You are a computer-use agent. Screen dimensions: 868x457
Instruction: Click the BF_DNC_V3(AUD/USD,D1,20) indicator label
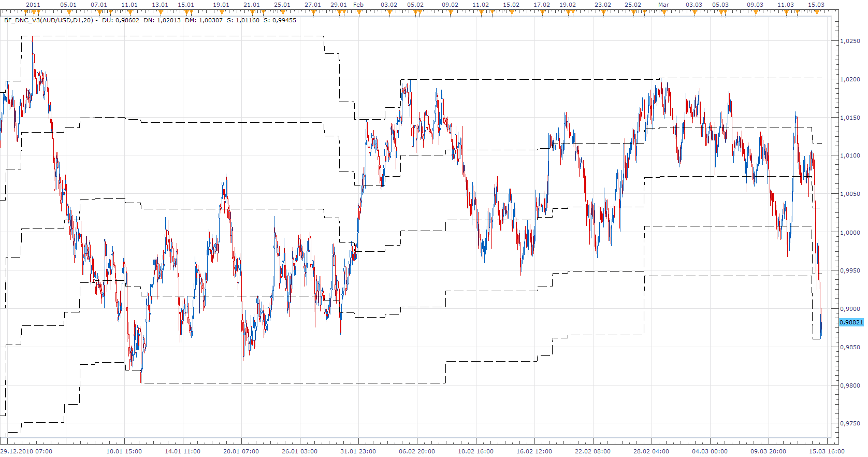coord(49,20)
